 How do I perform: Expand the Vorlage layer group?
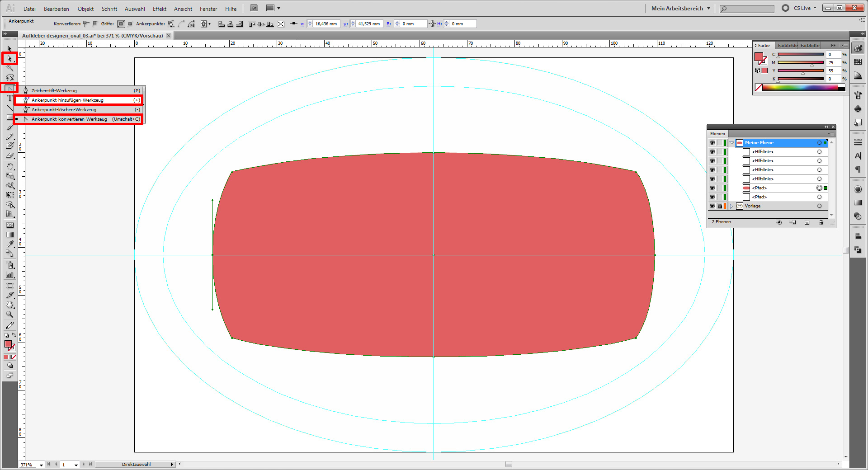(731, 206)
